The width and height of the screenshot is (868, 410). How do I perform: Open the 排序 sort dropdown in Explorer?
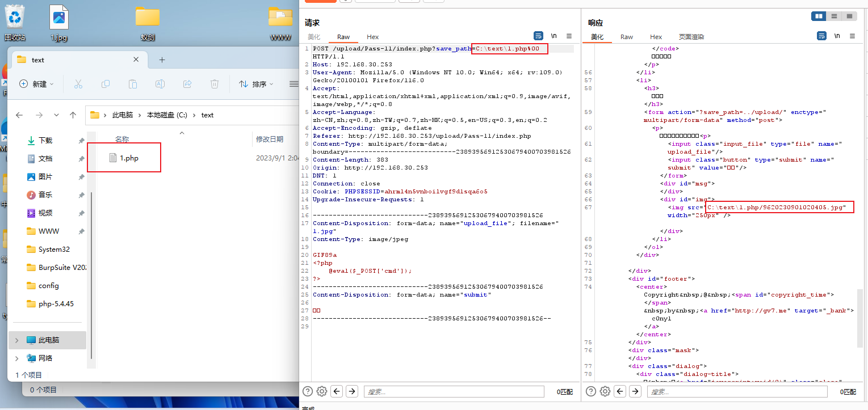(257, 84)
